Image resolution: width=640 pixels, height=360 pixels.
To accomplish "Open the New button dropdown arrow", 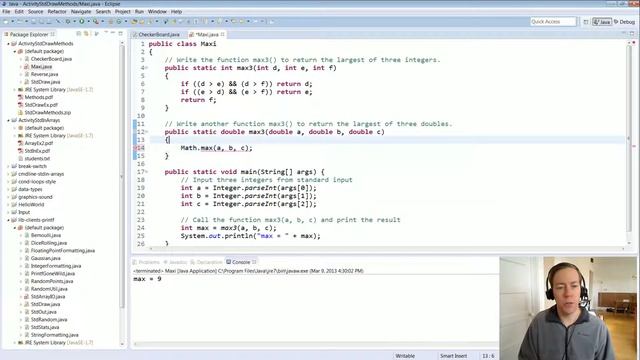I will (x=12, y=21).
